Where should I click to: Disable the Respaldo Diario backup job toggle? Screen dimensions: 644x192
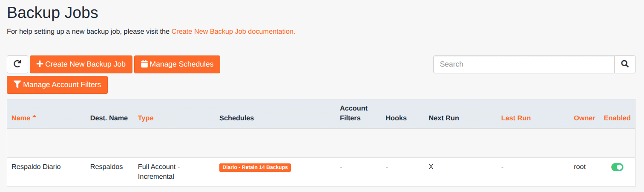(617, 167)
